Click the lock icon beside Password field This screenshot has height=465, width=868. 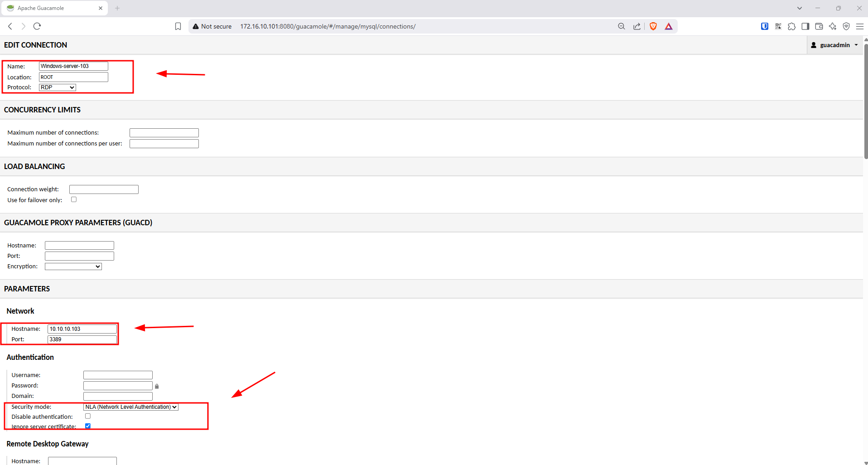pos(157,386)
